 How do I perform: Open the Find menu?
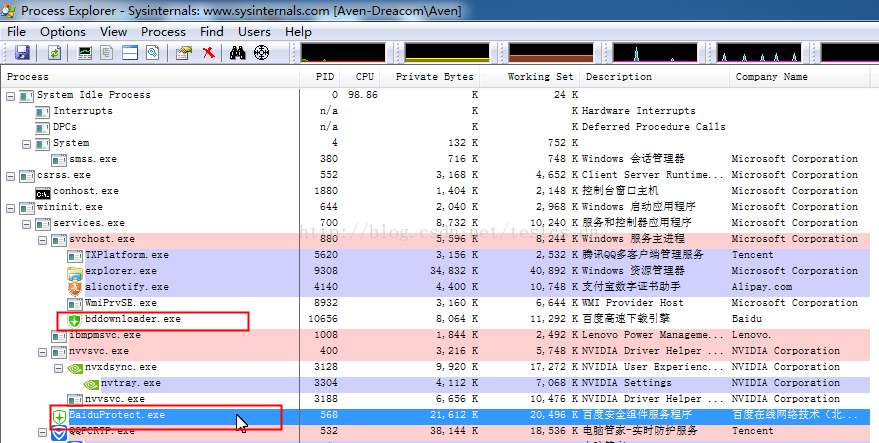(x=211, y=31)
